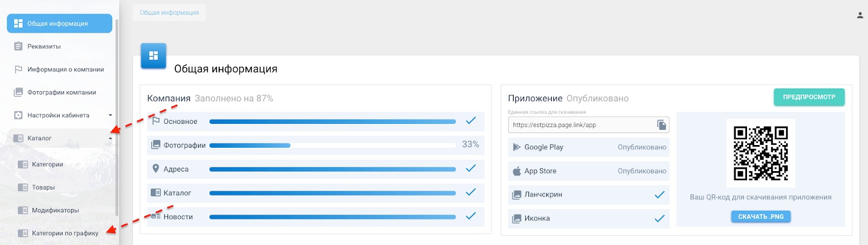
Task: Click the copy link icon in URL field
Action: [x=661, y=125]
